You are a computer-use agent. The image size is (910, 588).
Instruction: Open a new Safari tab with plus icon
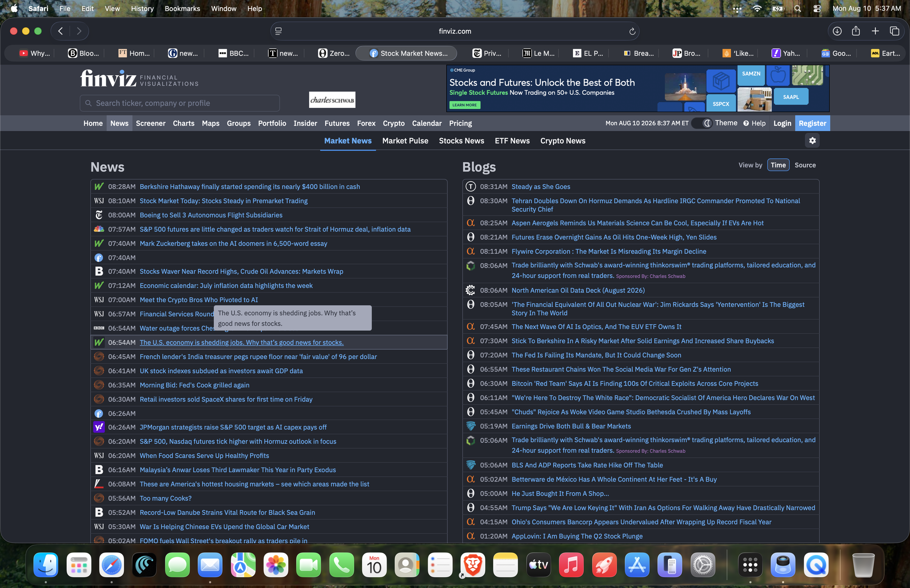tap(875, 31)
